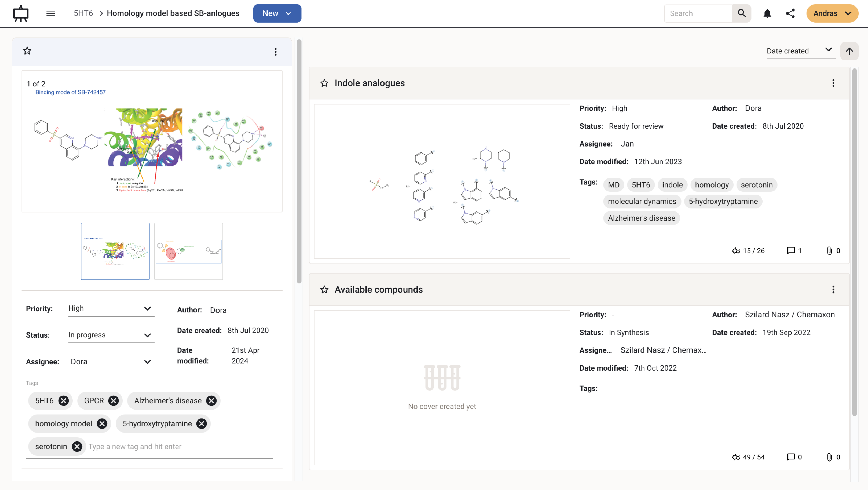Open Available compounds three-dot menu
The height and width of the screenshot is (490, 868).
833,290
